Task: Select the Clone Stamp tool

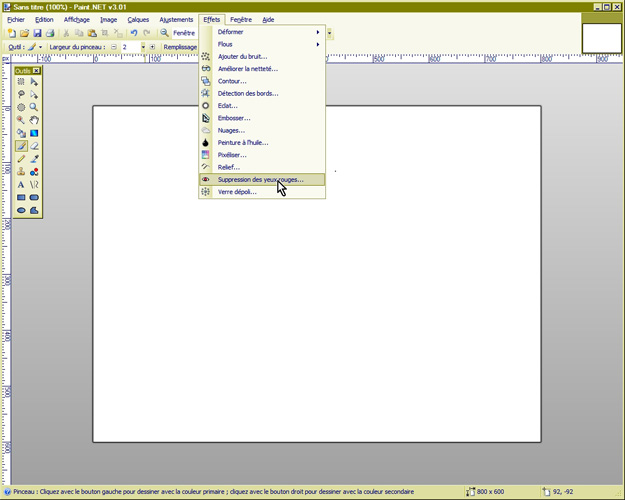Action: (21, 171)
